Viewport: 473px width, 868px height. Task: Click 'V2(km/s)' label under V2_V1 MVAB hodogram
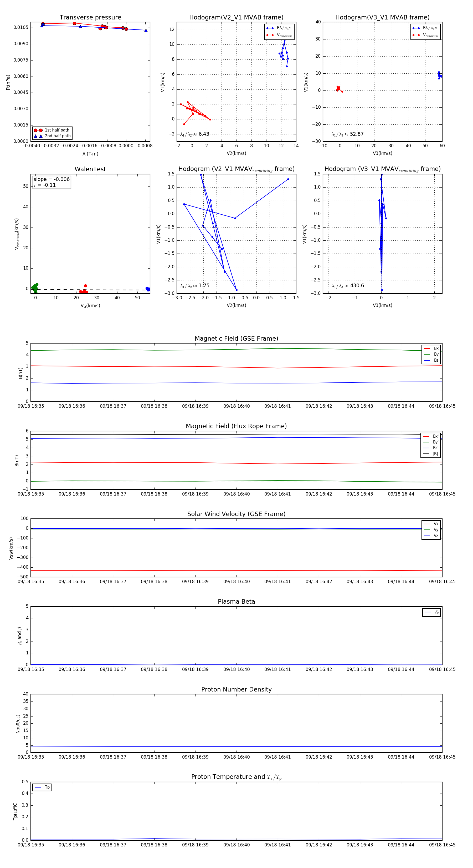coord(236,153)
